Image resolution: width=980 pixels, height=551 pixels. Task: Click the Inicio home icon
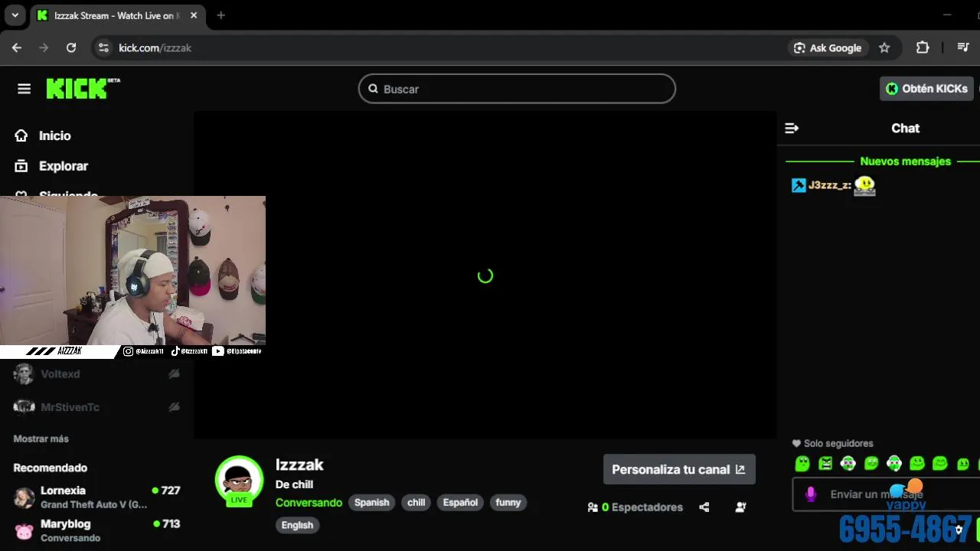coord(21,135)
